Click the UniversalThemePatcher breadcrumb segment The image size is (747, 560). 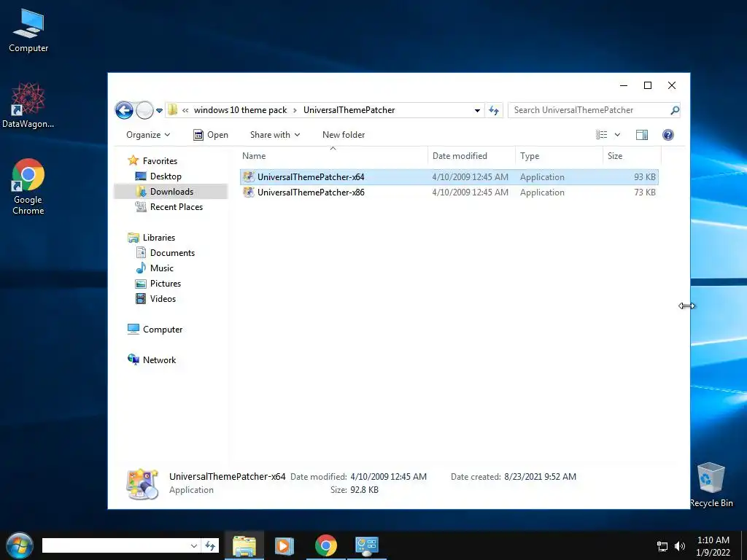coord(349,110)
